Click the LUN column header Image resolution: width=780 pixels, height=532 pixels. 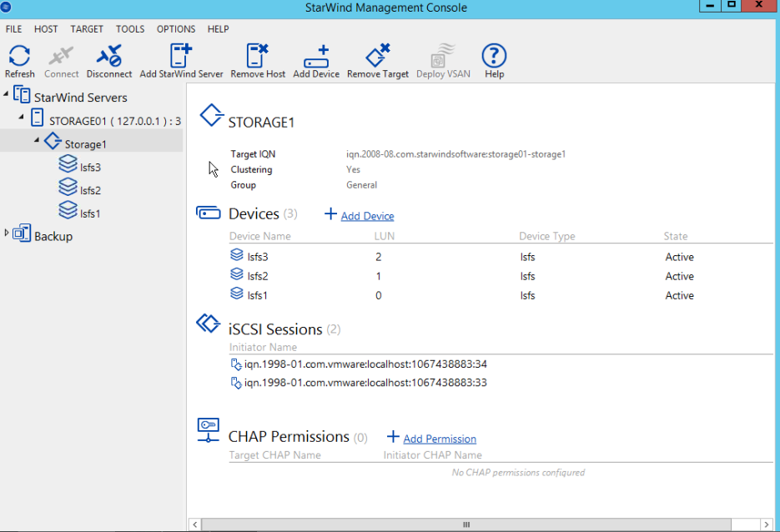(385, 236)
